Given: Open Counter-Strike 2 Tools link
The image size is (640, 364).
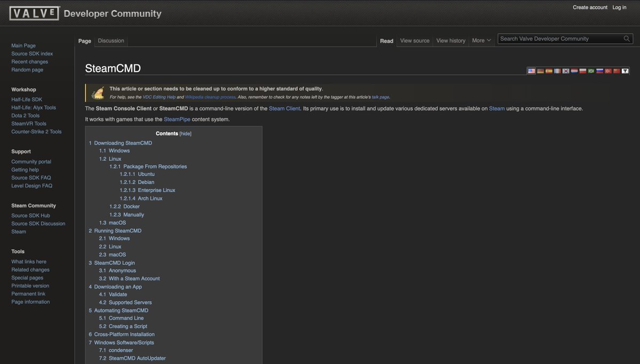Looking at the screenshot, I should pos(36,132).
